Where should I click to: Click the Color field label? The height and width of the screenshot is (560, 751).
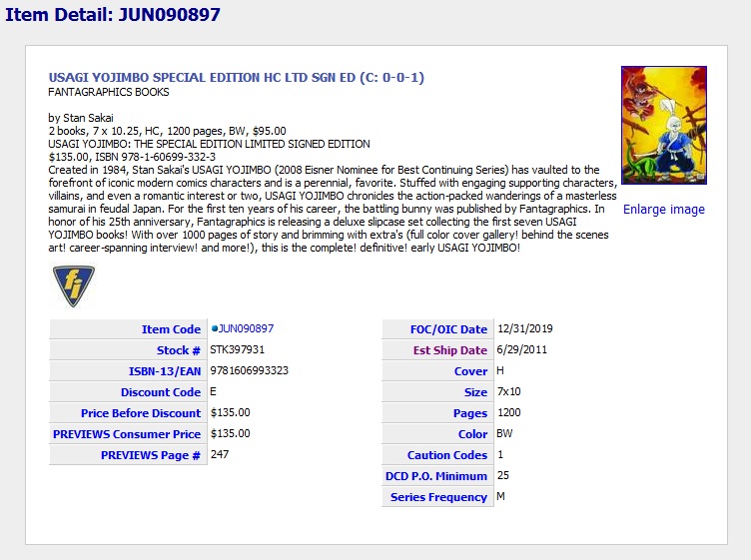click(472, 434)
